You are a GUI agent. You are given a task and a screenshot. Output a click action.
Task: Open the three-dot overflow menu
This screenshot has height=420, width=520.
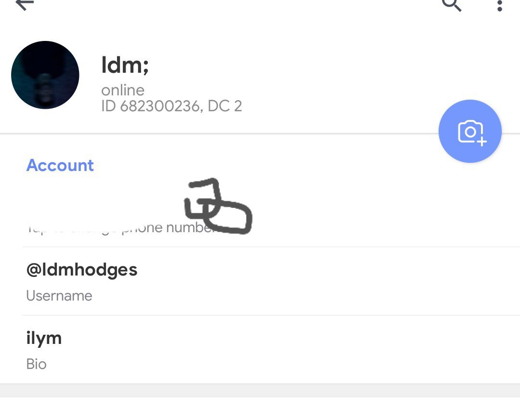pos(499,5)
